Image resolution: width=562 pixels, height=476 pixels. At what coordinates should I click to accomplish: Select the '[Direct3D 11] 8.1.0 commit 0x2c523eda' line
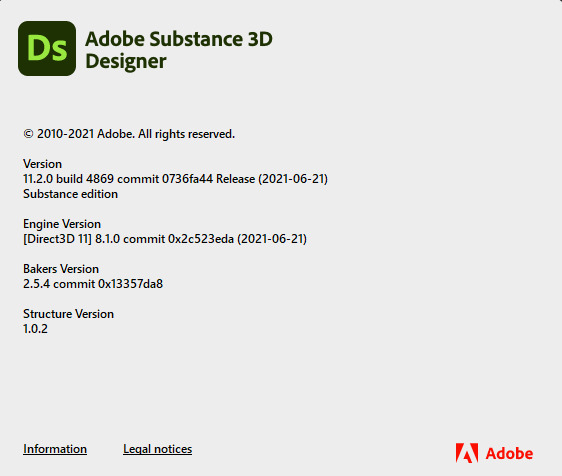(x=165, y=239)
